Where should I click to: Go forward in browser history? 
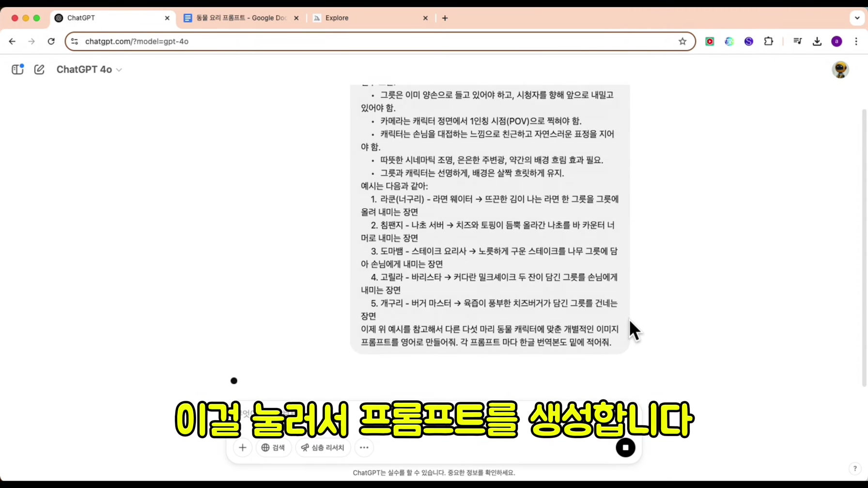click(31, 41)
